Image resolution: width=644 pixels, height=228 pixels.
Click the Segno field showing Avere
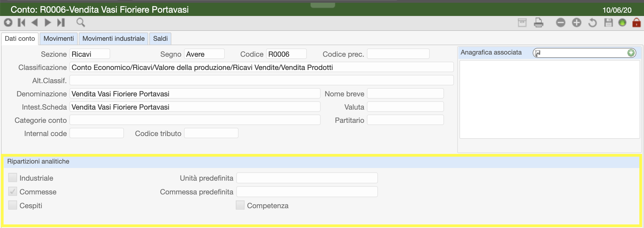(204, 54)
